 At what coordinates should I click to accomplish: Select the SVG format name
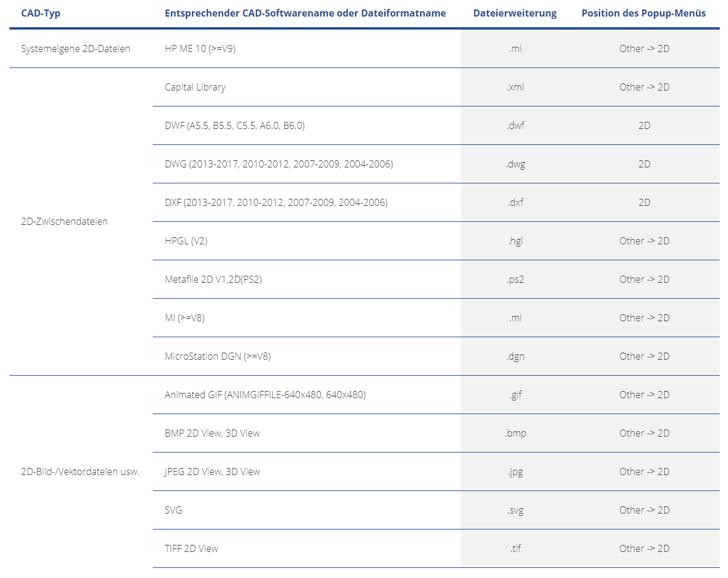tap(173, 510)
